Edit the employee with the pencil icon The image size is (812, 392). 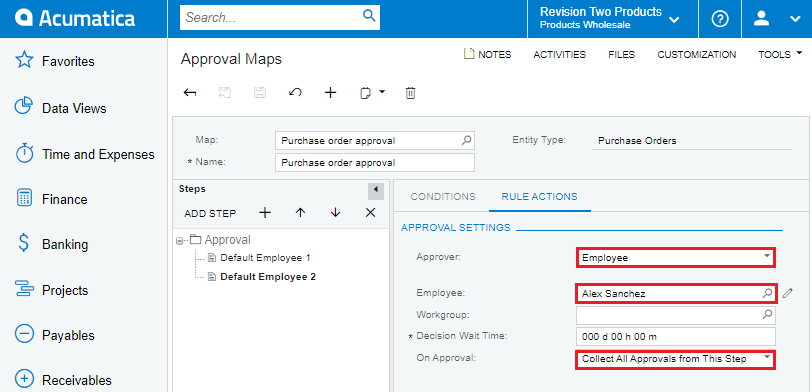pos(788,294)
